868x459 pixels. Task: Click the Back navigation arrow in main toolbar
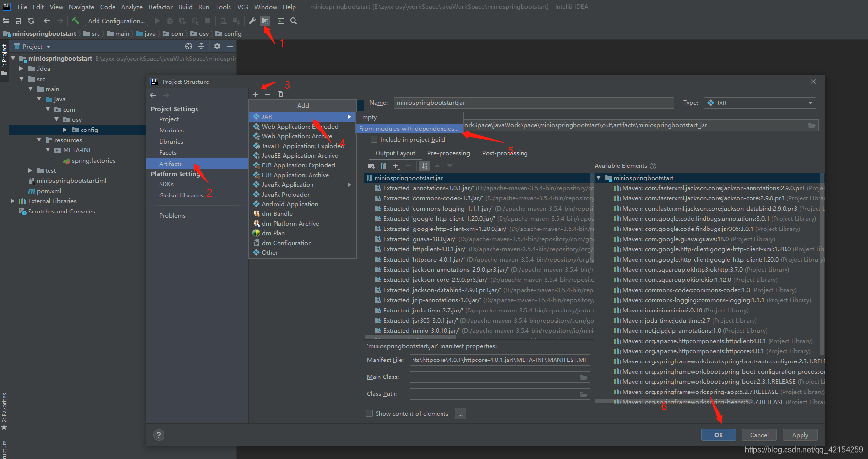coord(47,21)
